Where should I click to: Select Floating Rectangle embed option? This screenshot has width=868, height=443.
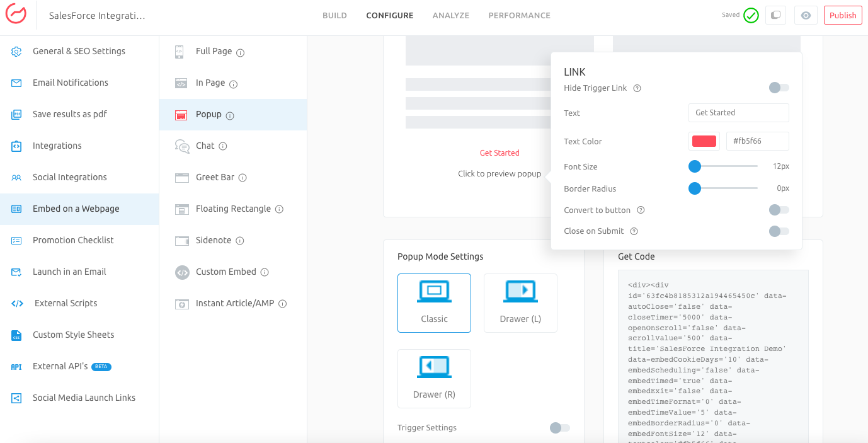coord(233,209)
